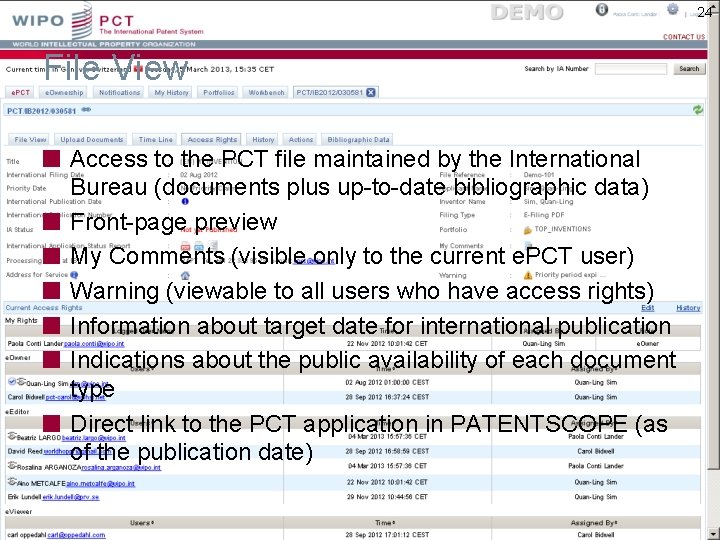Click the erik.lundell@prv.se email link
Screen dimensions: 720x540
(x=71, y=497)
